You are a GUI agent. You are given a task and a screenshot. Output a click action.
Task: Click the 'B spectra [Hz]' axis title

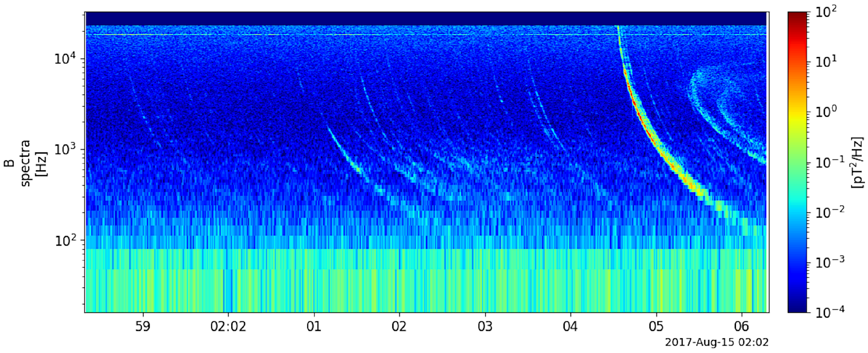click(26, 163)
